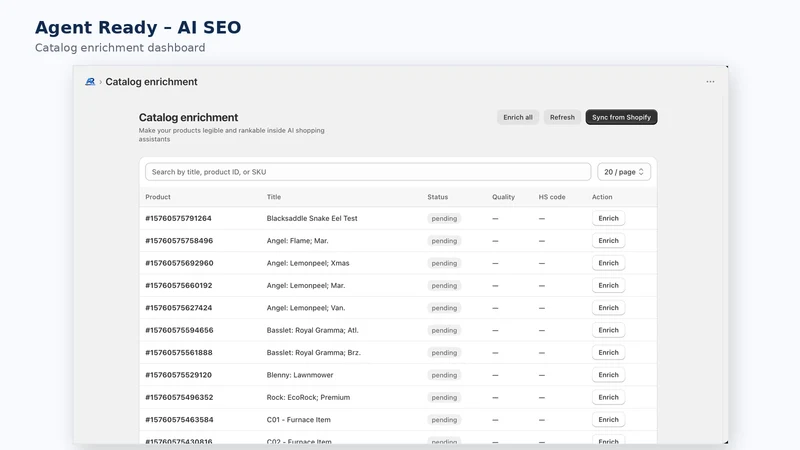Enrich Basslet: Royal Gramma; Brz. product
800x450 pixels.
(608, 353)
